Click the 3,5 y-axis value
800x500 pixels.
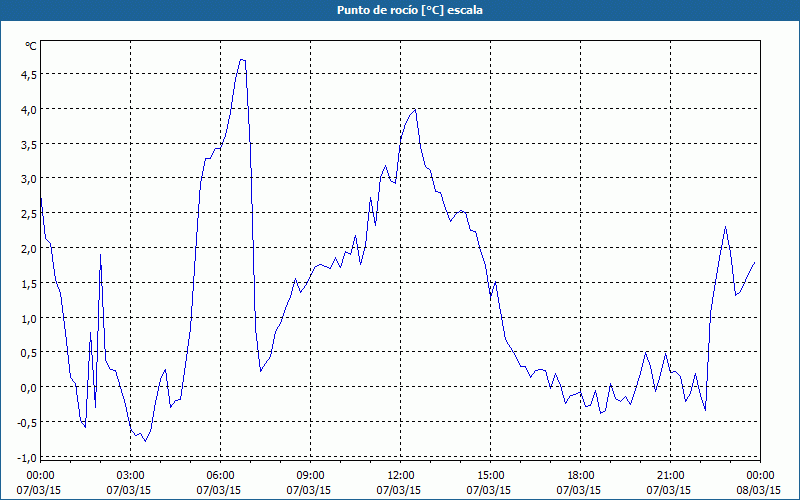(27, 144)
